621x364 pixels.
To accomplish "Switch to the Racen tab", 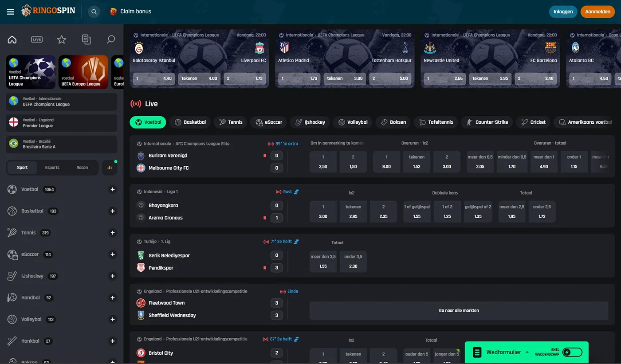I will tap(82, 168).
